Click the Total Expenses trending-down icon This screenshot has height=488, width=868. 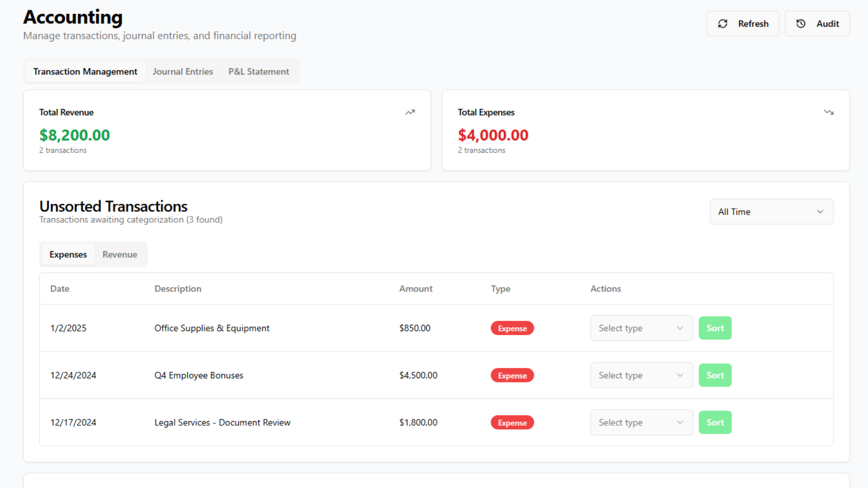[828, 112]
